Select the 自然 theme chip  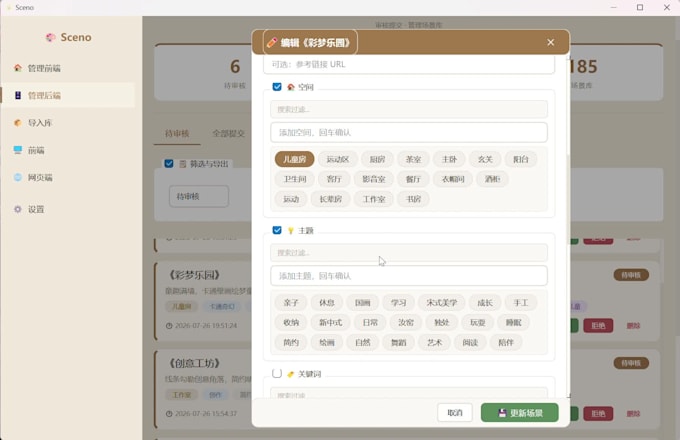coord(363,342)
